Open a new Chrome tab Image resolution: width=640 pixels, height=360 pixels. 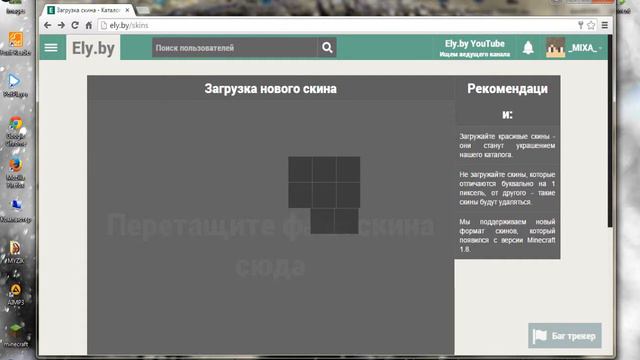click(143, 10)
